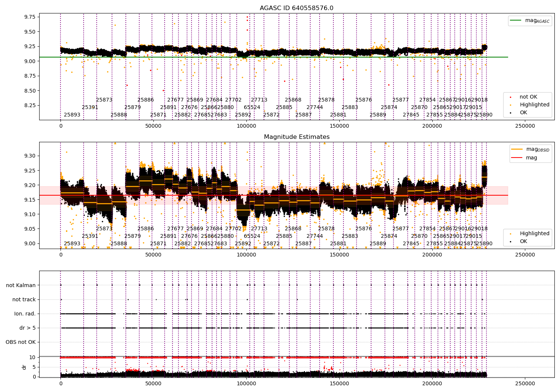This screenshot has height=392, width=560.
Task: Click the '9.15' y-axis tick in middle plot
Action: (29, 200)
